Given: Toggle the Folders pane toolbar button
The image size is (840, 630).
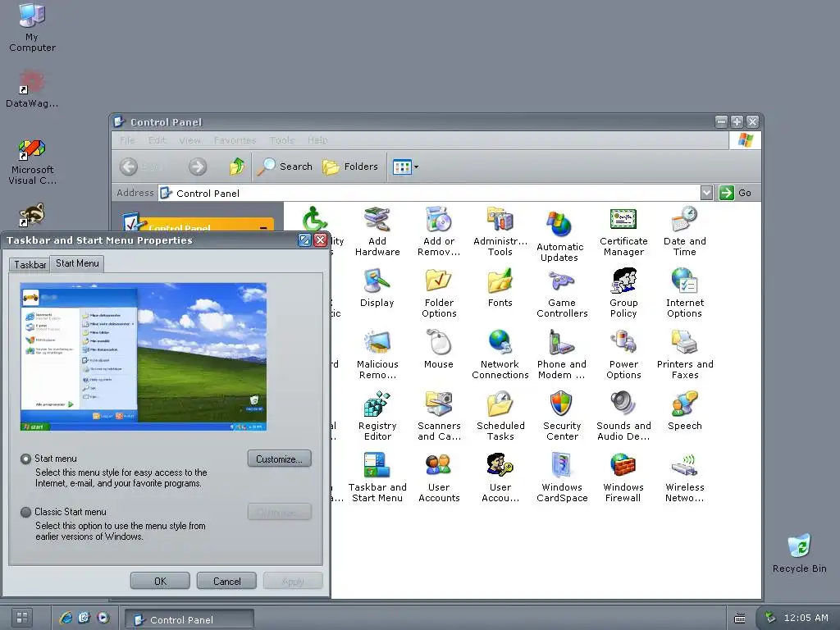Looking at the screenshot, I should pos(350,167).
